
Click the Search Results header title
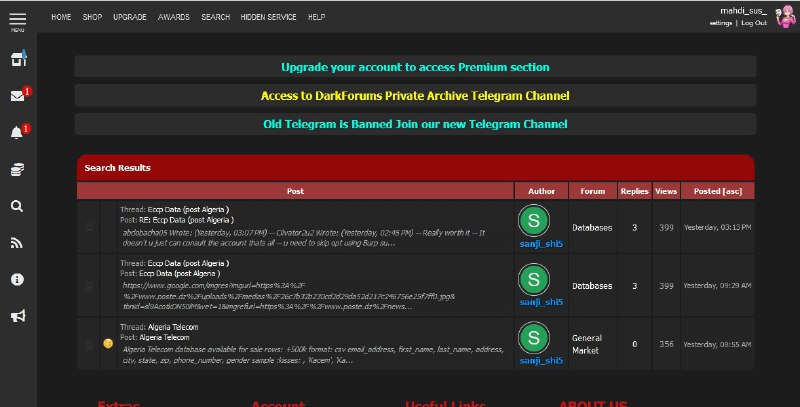coord(117,168)
